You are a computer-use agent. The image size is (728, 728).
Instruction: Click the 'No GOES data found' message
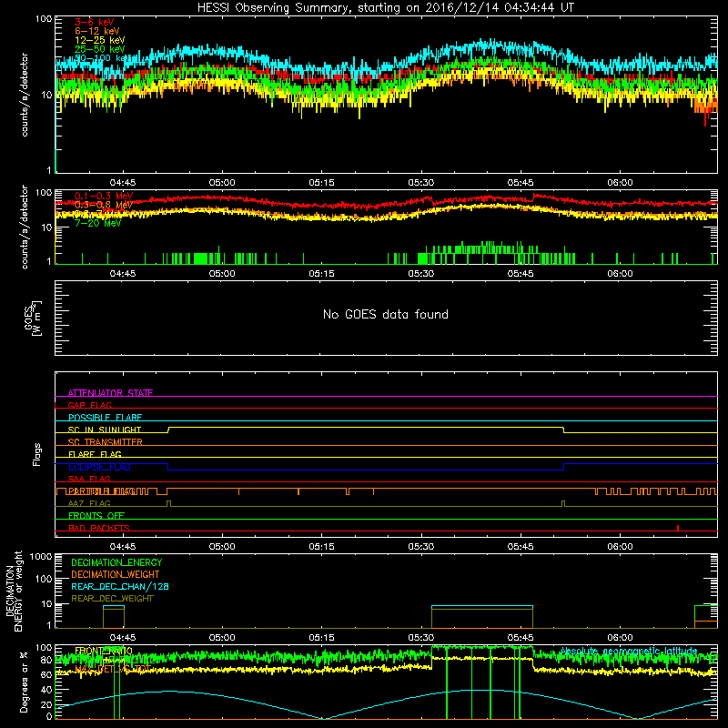385,314
